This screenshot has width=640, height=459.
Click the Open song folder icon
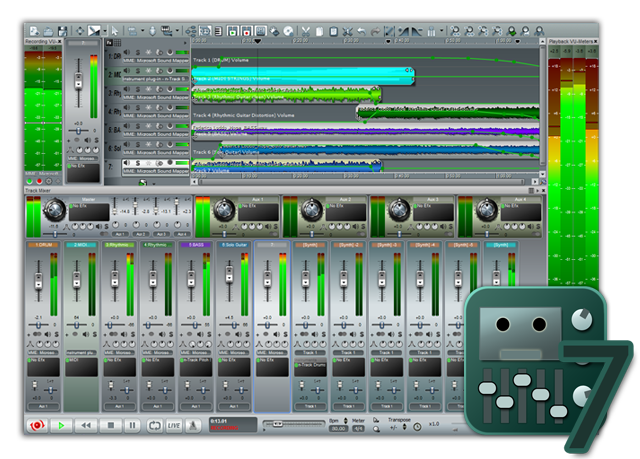[x=49, y=31]
